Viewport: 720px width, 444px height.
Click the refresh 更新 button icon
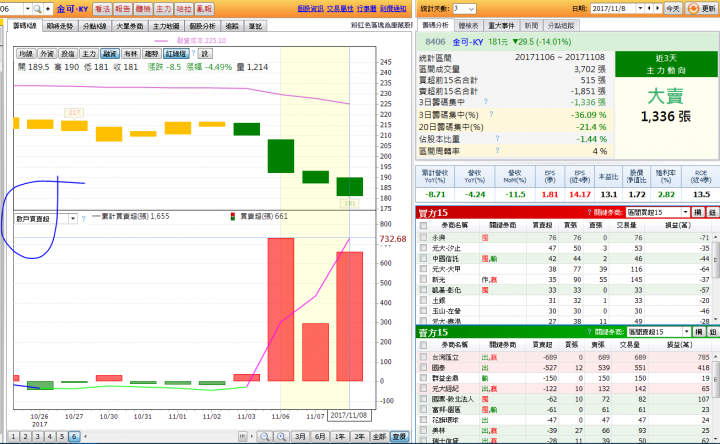coord(693,8)
